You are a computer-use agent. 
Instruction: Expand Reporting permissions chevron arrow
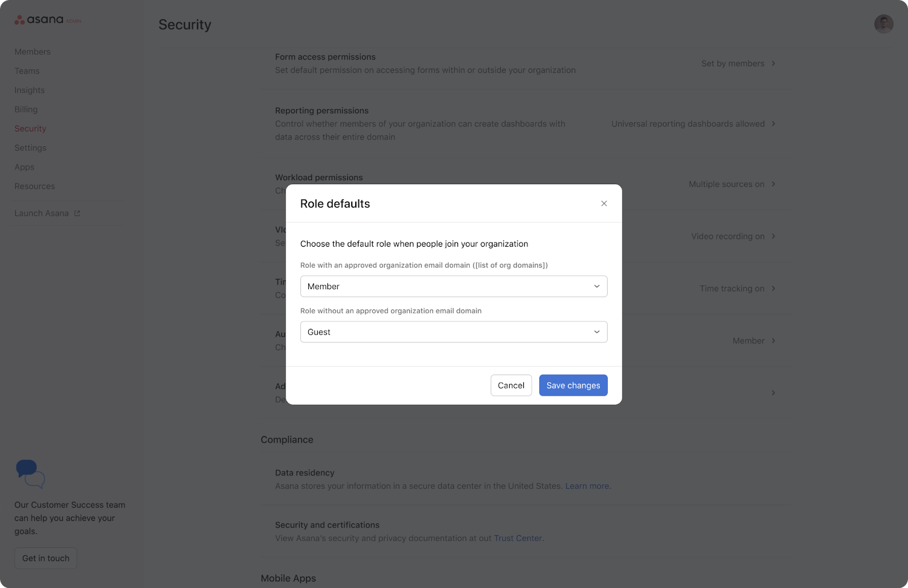pyautogui.click(x=773, y=124)
